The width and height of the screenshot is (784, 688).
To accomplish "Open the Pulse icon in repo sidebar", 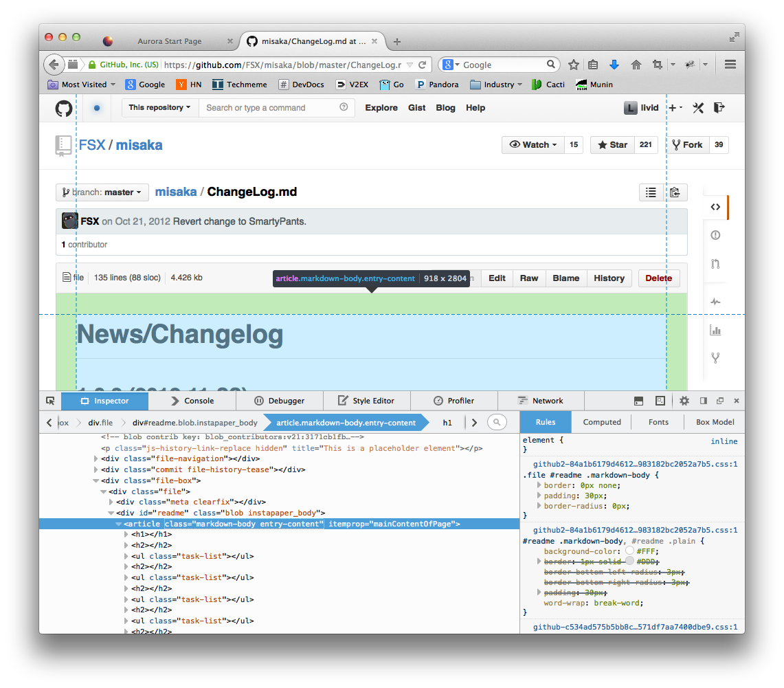I will tap(715, 302).
